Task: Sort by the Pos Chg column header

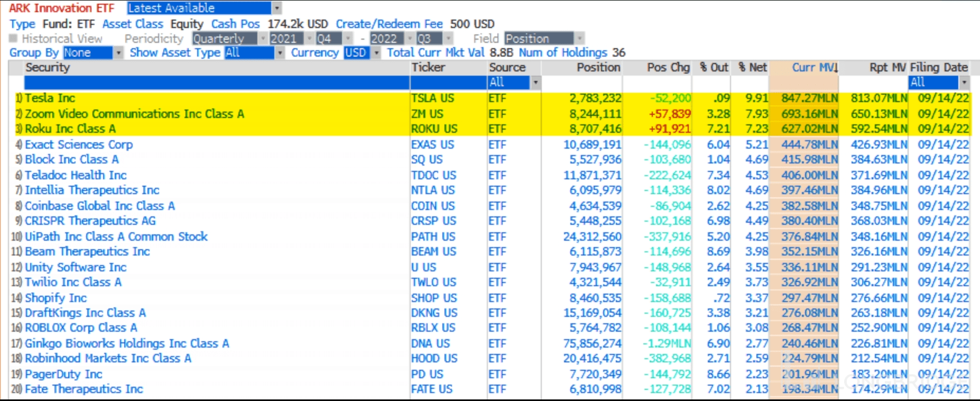Action: 668,68
